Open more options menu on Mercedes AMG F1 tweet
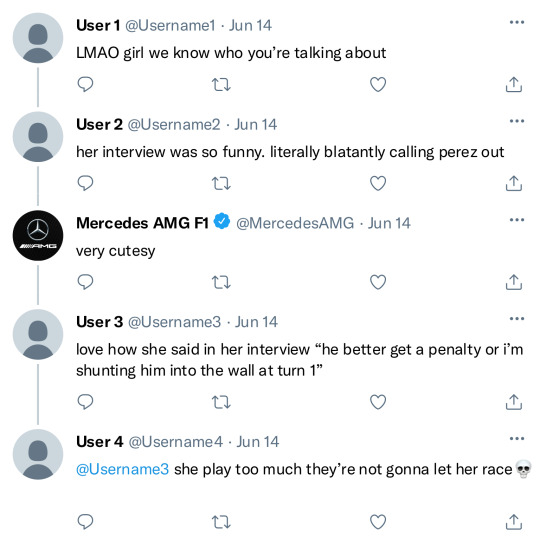Viewport: 540px width, 545px height. [517, 220]
